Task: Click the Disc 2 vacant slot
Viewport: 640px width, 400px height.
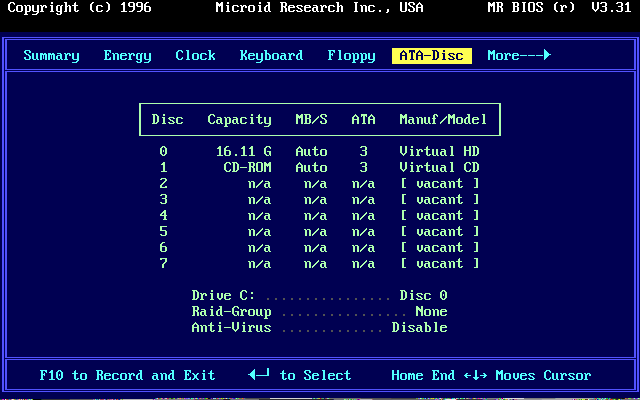Action: pos(439,184)
